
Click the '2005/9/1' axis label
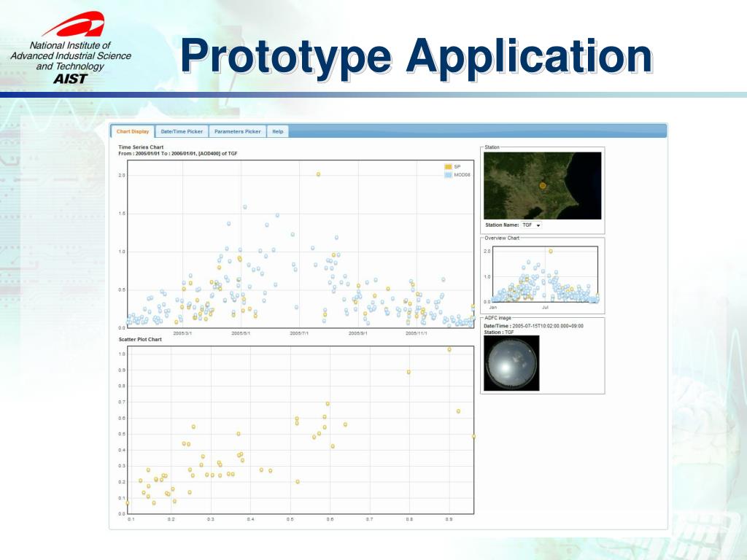(x=357, y=333)
